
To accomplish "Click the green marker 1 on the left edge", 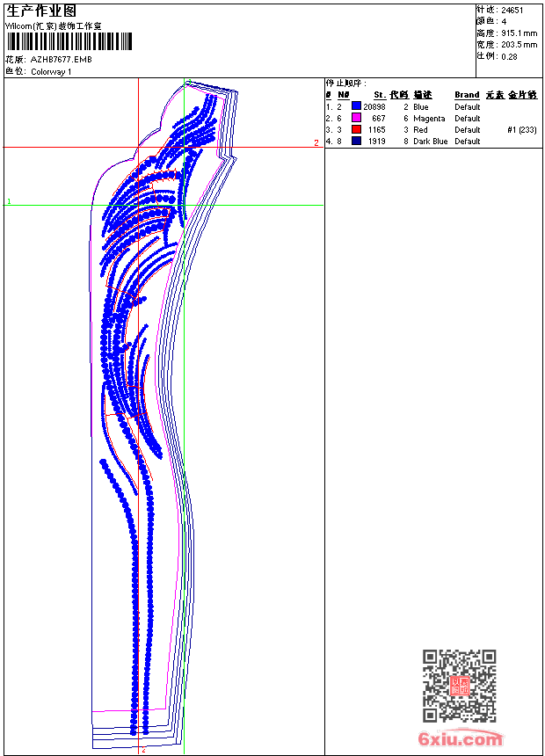I will click(9, 201).
